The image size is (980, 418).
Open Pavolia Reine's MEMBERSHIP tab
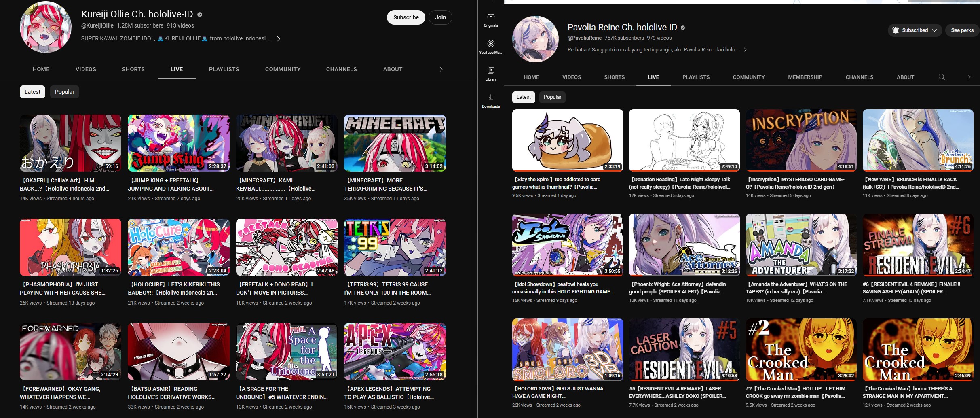tap(805, 77)
